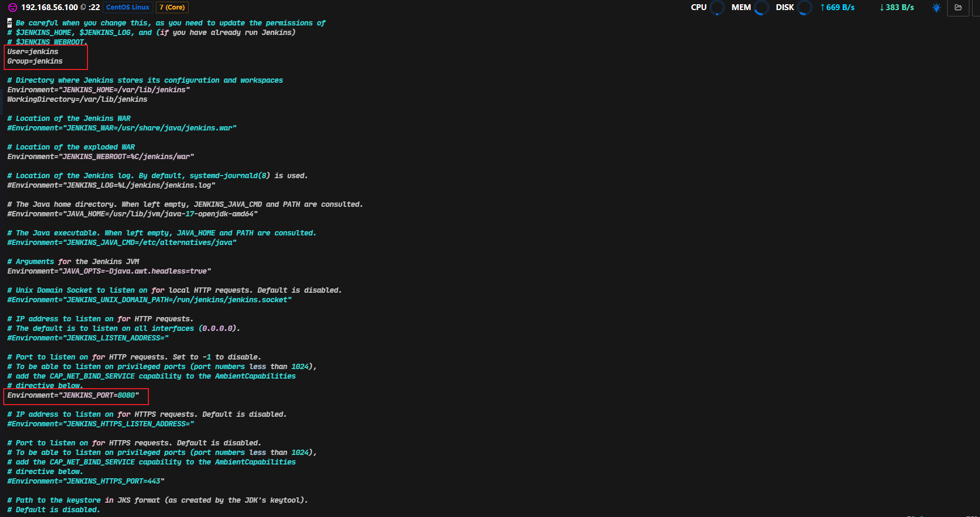Screen dimensions: 980x517
Task: Click the '# Be careful when you change this' comment
Action: tap(166, 23)
